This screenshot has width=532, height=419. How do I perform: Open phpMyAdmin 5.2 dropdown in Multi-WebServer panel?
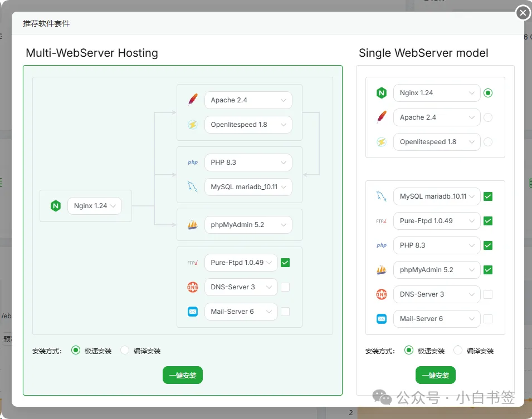(248, 225)
